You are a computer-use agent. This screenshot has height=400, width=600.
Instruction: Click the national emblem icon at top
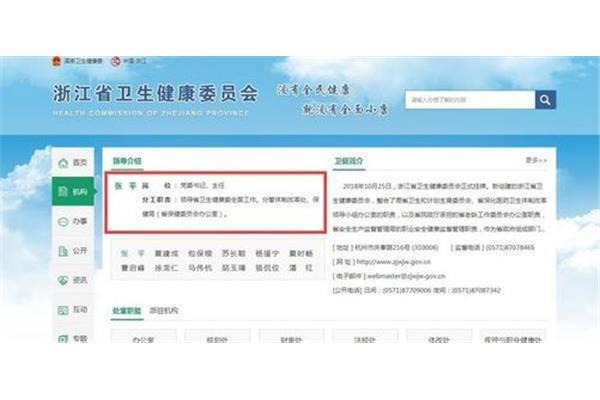[57, 61]
